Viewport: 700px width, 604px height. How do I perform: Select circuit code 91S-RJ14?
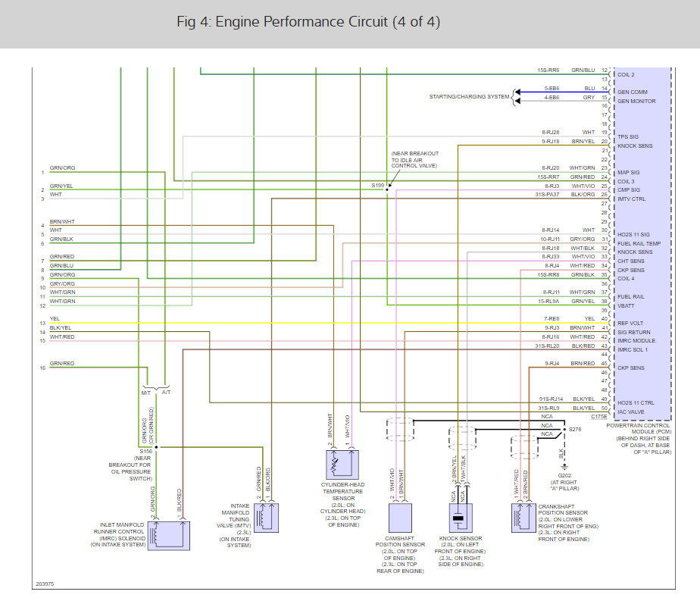tap(551, 399)
